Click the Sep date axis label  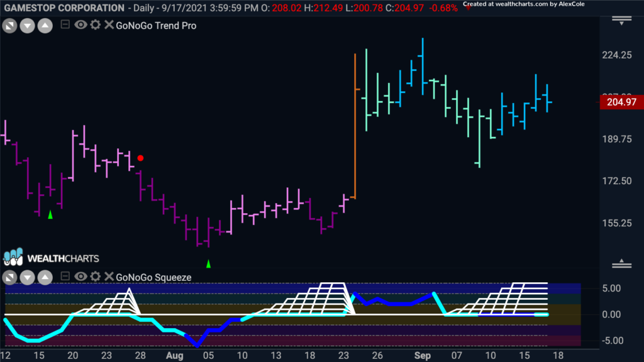pos(422,356)
